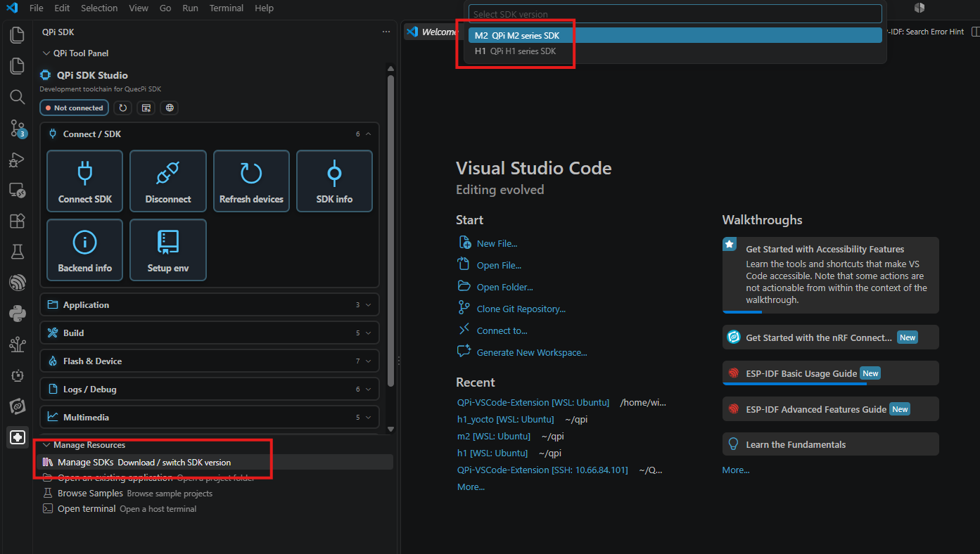Open recent m2 [WSL: Ubuntu] project

point(494,436)
